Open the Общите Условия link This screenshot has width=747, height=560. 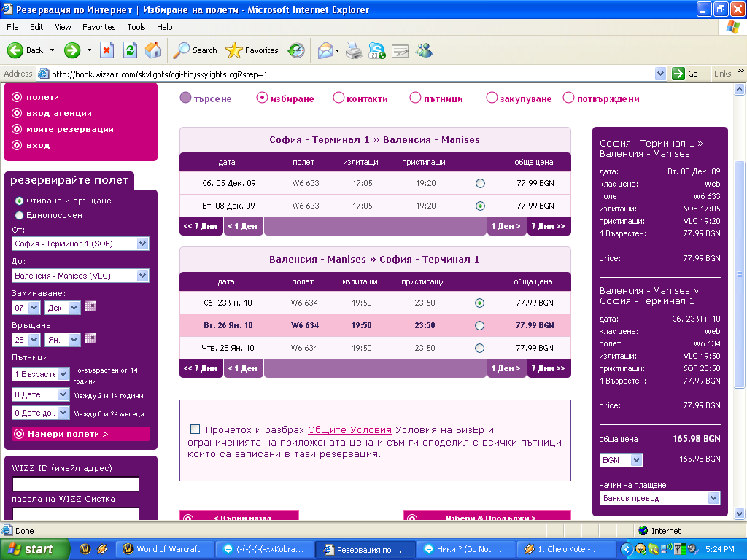(x=349, y=430)
